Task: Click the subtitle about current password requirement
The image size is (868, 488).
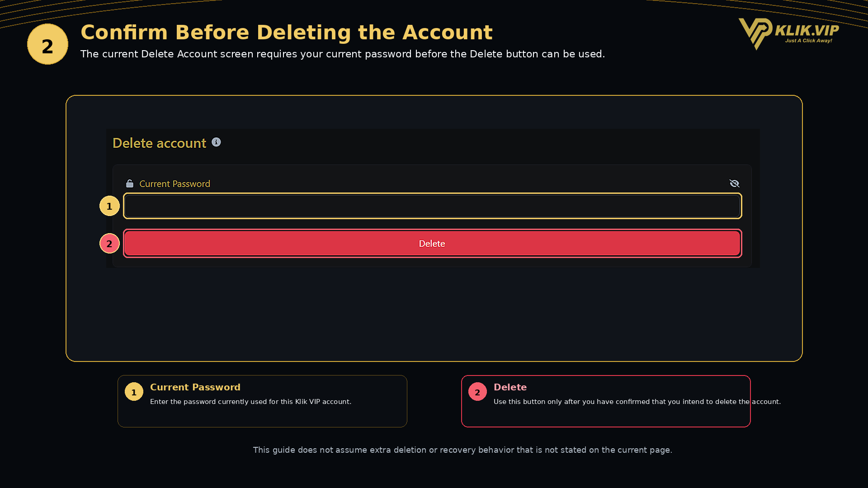Action: tap(343, 54)
